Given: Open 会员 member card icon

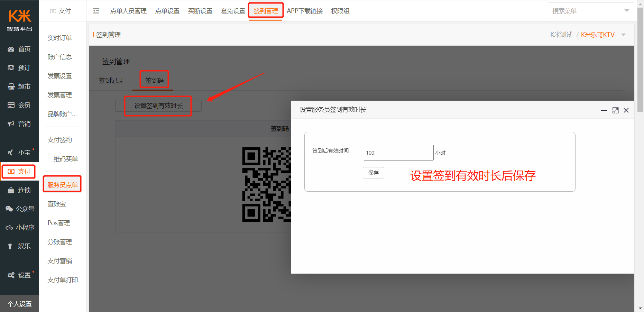Looking at the screenshot, I should [x=11, y=105].
